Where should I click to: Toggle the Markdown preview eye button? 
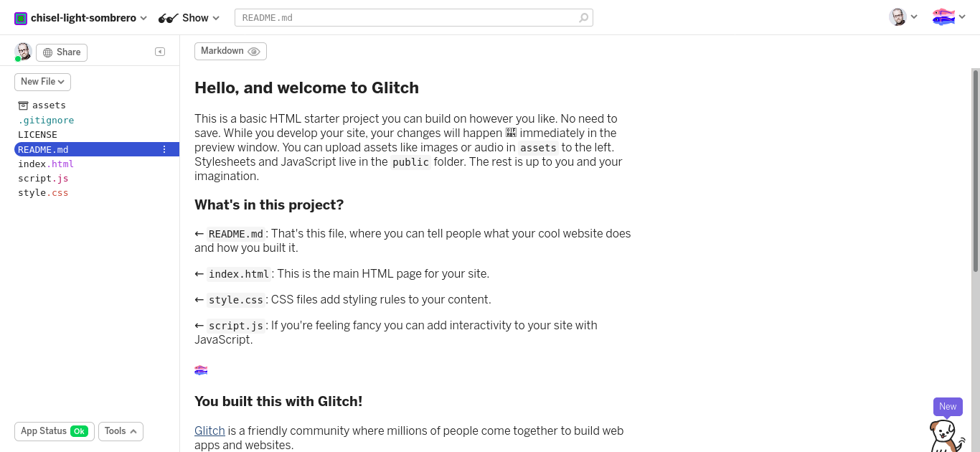click(230, 51)
